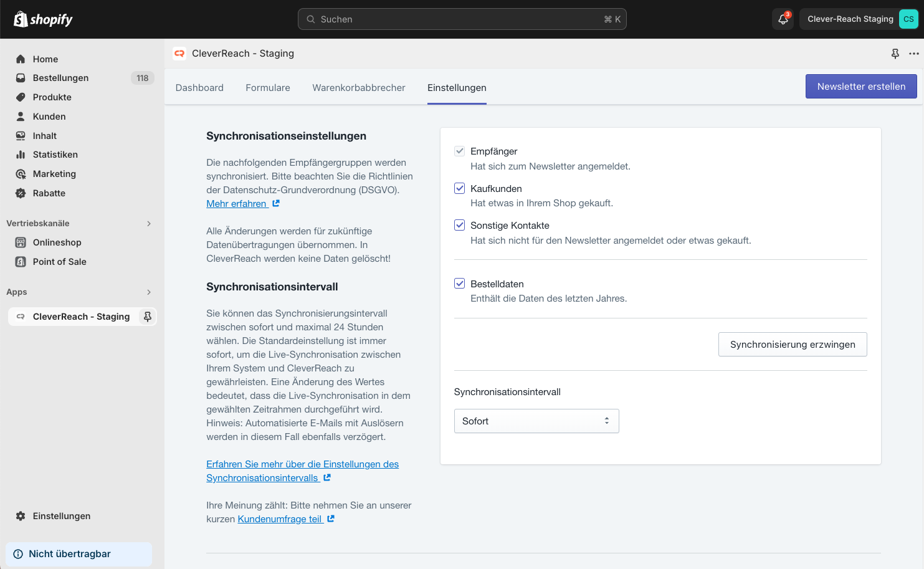The image size is (924, 569).
Task: Open the notifications bell
Action: tap(783, 19)
